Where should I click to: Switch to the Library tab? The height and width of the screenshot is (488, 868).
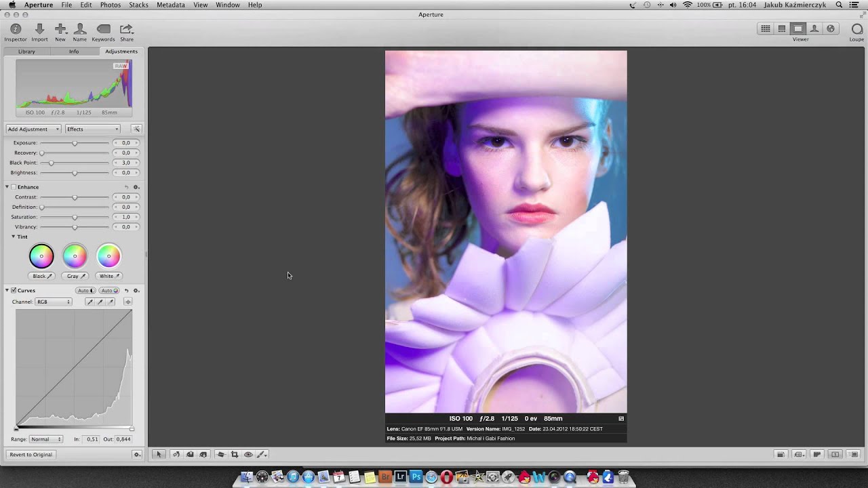pos(26,52)
